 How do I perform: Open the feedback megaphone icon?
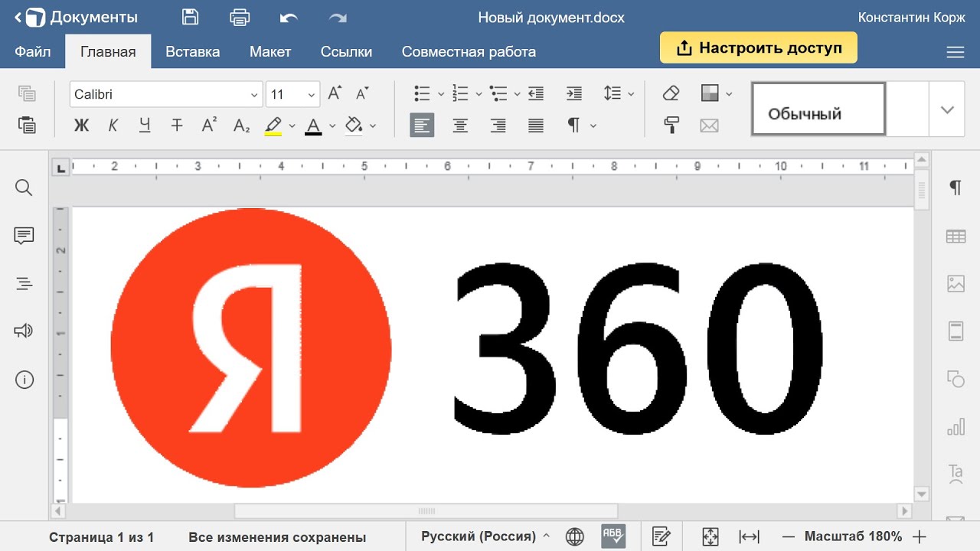[24, 331]
